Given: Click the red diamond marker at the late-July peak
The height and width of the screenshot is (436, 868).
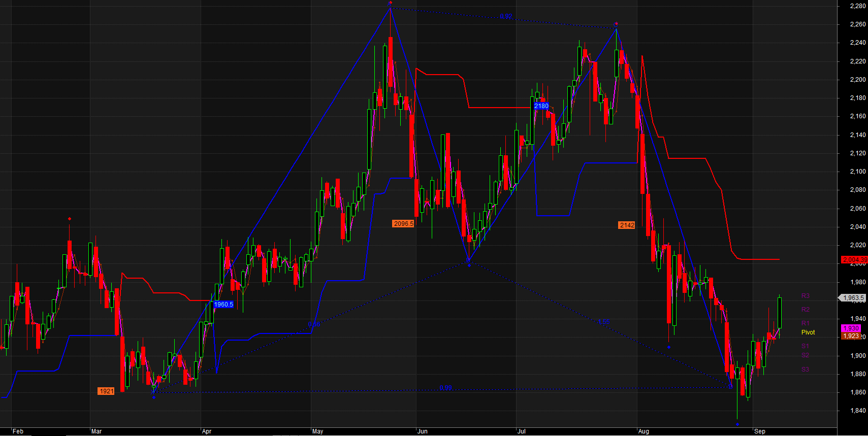Looking at the screenshot, I should tap(616, 24).
